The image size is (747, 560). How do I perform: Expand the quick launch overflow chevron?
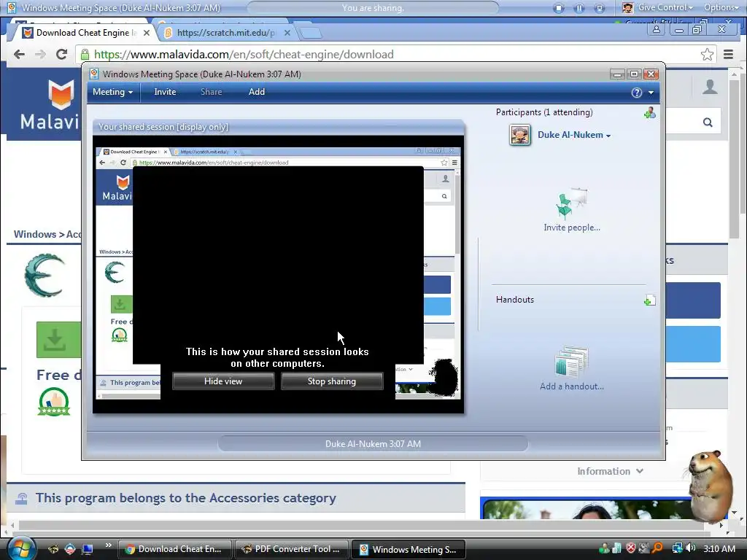pyautogui.click(x=108, y=545)
